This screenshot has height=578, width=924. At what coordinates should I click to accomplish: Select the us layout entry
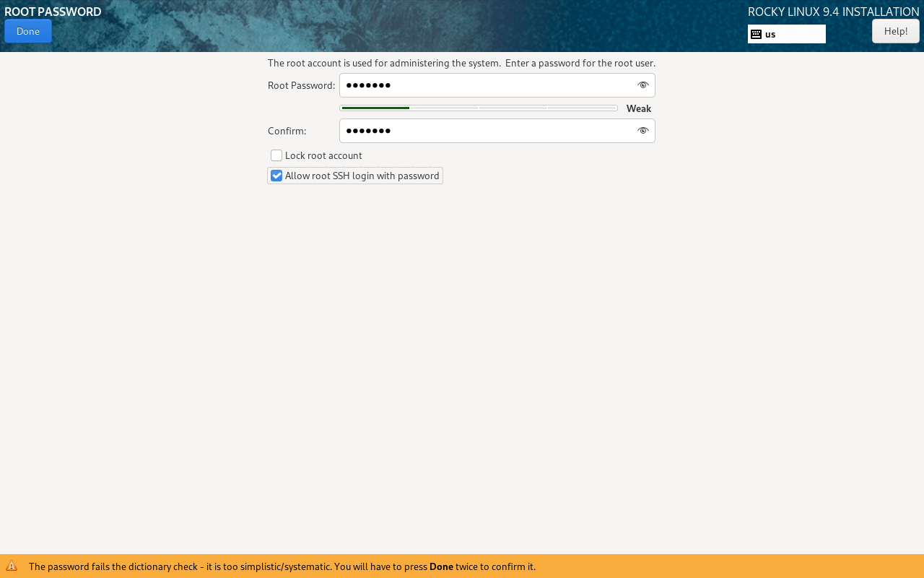770,33
